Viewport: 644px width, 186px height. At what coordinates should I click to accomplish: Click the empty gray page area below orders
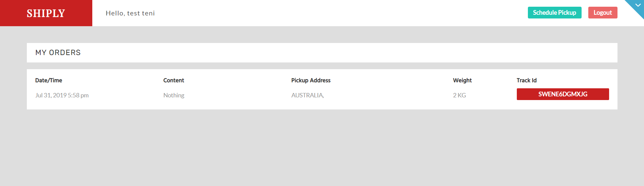point(322,148)
